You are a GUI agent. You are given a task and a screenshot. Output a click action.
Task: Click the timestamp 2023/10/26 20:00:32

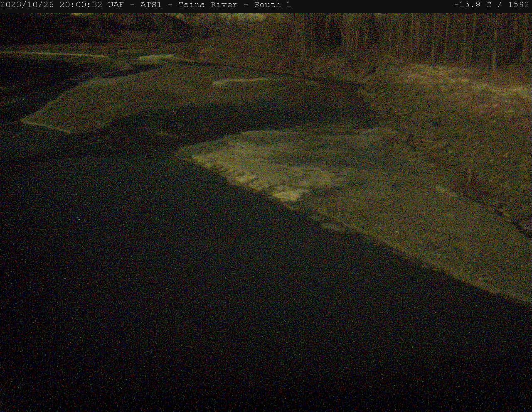52,5
